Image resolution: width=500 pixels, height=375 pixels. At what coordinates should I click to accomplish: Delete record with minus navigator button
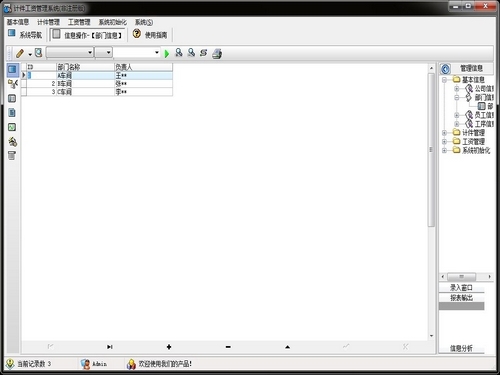coord(228,347)
